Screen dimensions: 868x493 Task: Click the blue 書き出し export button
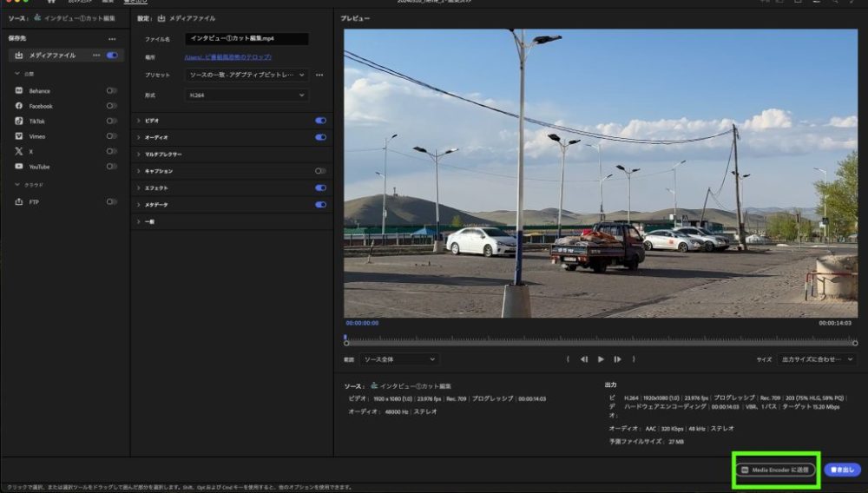coord(842,470)
